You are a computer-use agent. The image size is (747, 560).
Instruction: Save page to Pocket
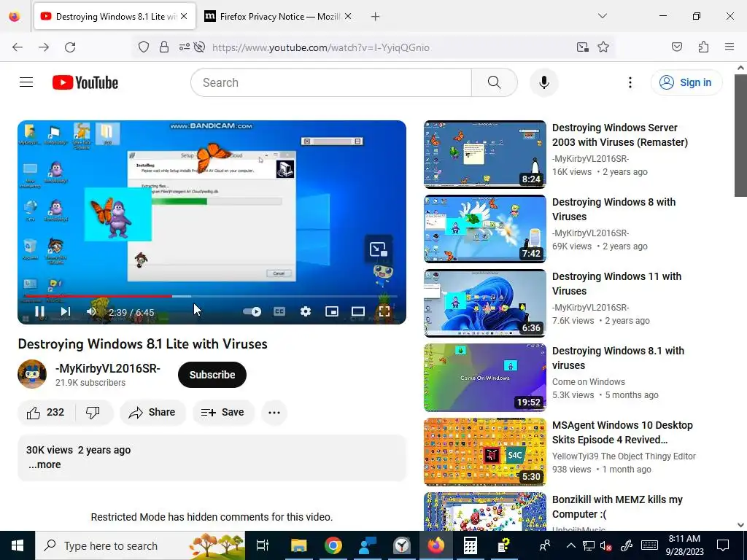click(677, 47)
